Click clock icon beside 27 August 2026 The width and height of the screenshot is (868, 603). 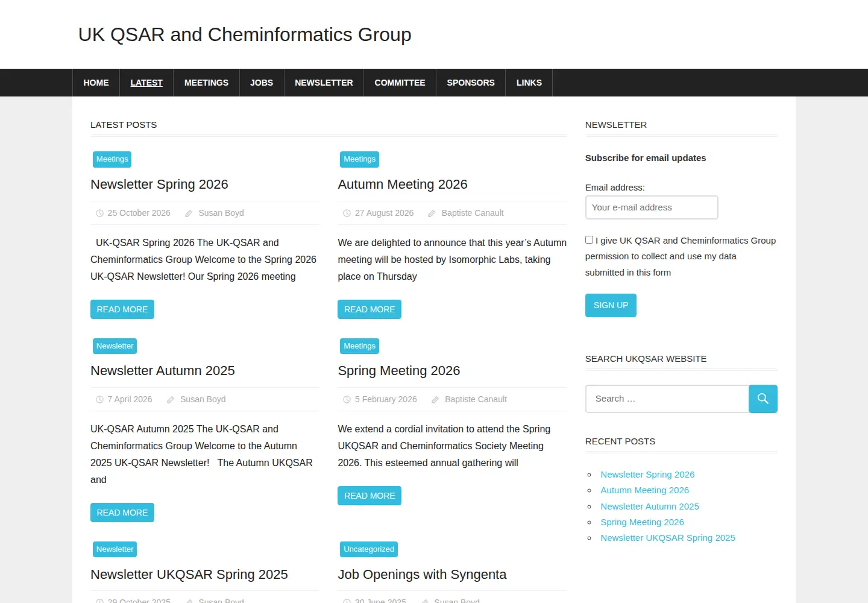[x=347, y=213]
